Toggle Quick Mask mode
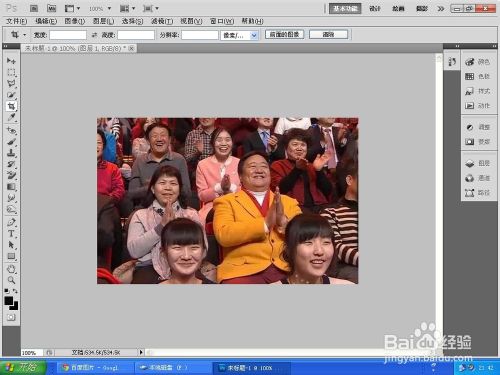The image size is (500, 375). (x=11, y=317)
